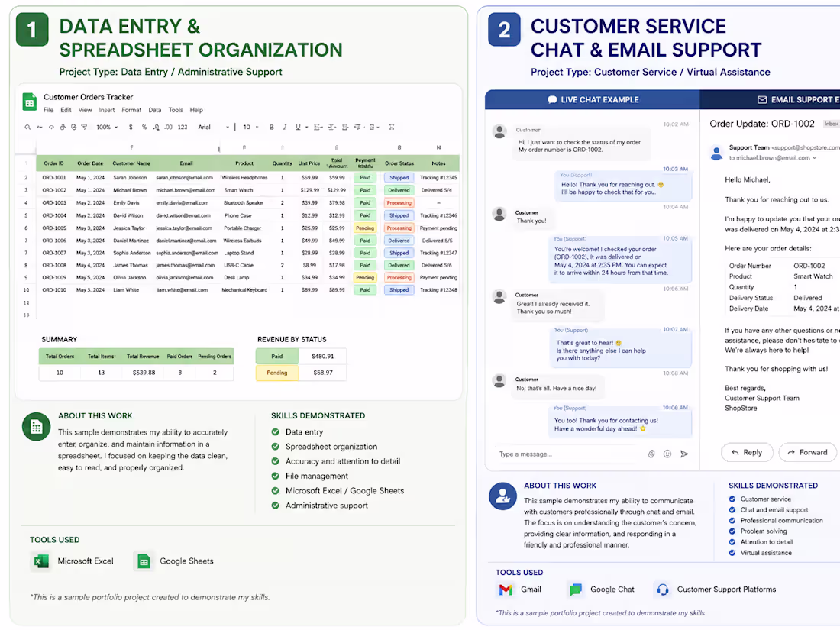The image size is (840, 630).
Task: Select the $480.91 paid revenue cell
Action: tap(322, 357)
